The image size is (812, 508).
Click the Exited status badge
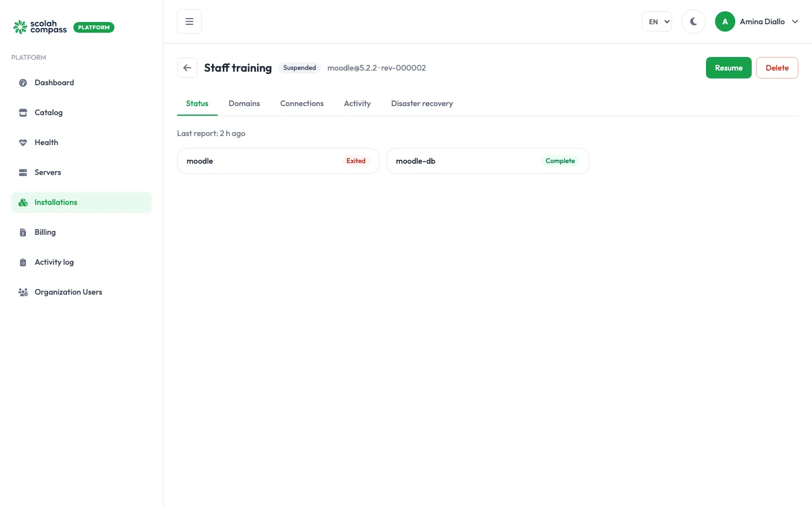(356, 161)
